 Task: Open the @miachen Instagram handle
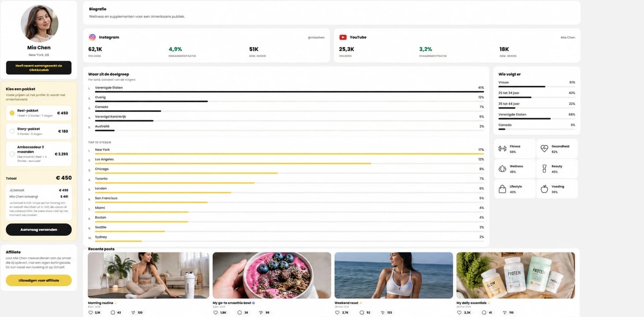316,37
